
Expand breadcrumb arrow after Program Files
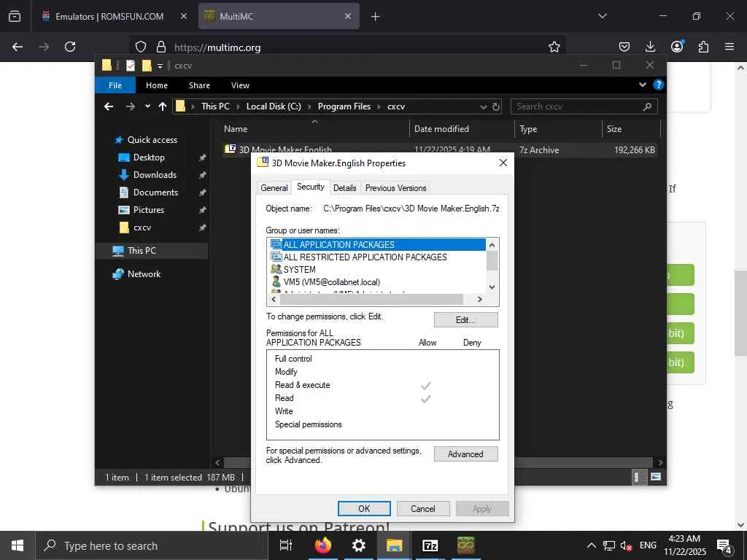click(x=379, y=106)
